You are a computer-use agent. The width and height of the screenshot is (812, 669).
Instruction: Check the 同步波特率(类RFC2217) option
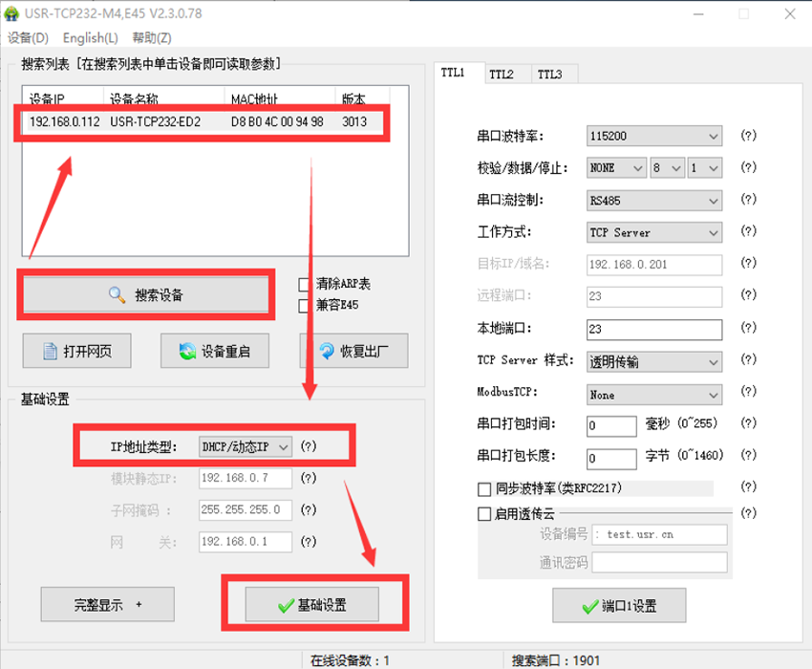click(x=484, y=488)
